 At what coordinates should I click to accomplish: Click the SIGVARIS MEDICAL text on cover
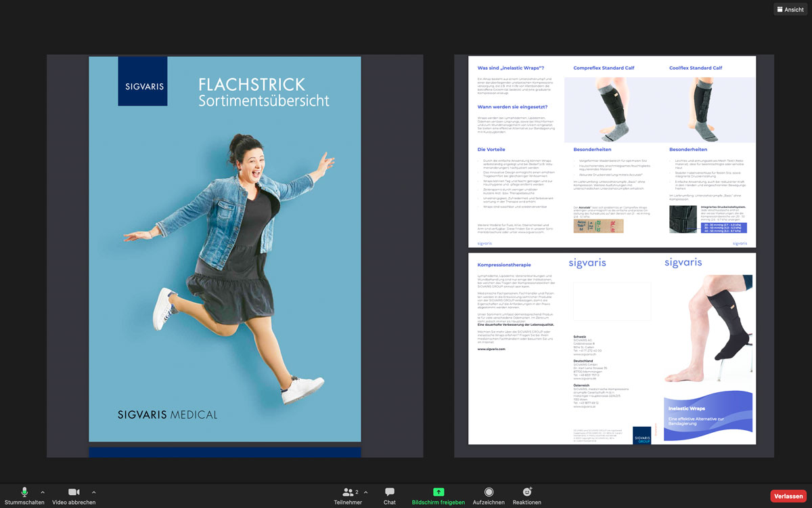tap(168, 415)
